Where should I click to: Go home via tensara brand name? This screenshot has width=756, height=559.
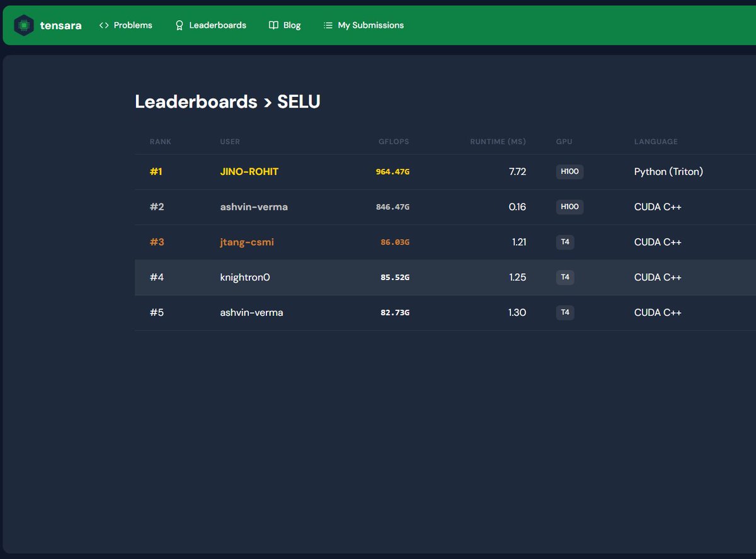point(60,26)
